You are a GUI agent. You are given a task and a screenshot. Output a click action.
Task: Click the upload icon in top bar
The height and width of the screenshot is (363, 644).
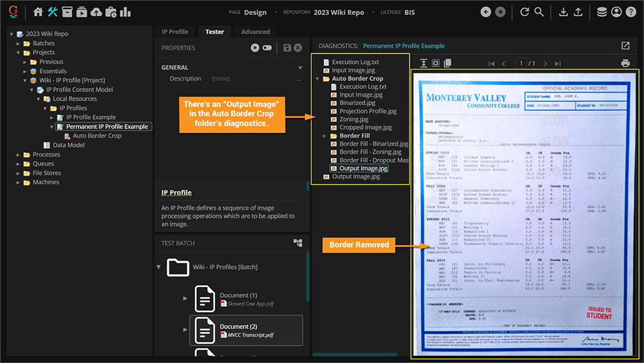578,12
